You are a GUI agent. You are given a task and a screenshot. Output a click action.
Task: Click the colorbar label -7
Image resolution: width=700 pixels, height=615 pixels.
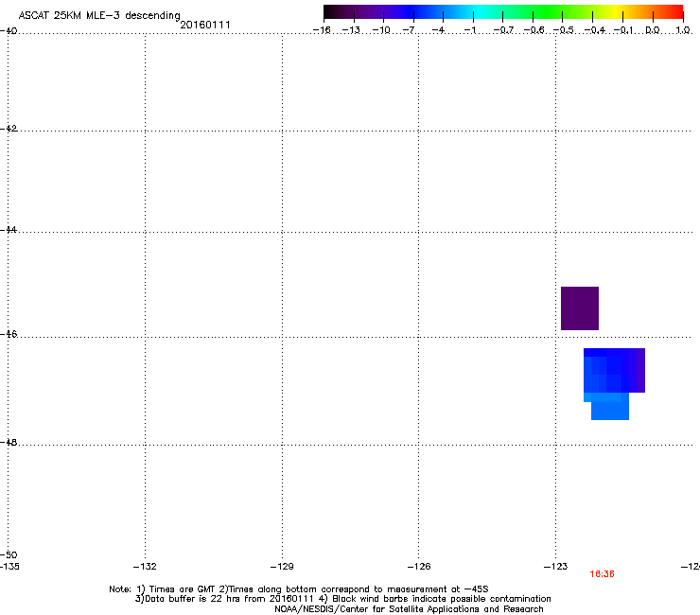click(x=409, y=30)
